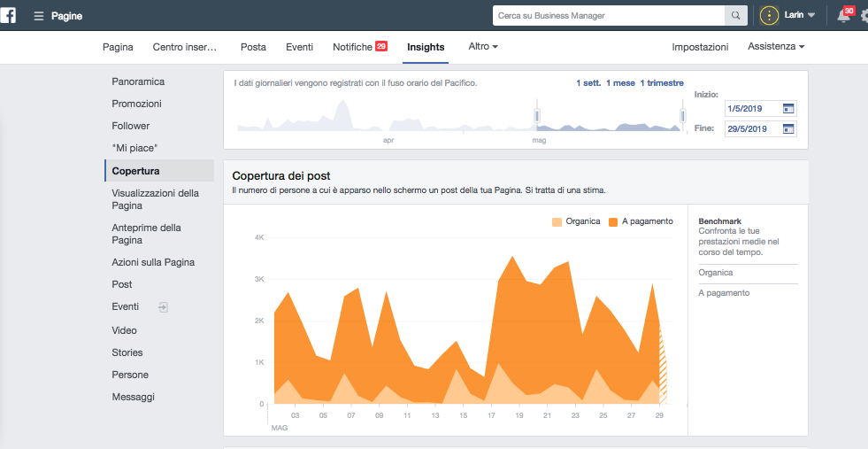868x449 pixels.
Task: Open calendar picker for Fine date
Action: point(788,128)
